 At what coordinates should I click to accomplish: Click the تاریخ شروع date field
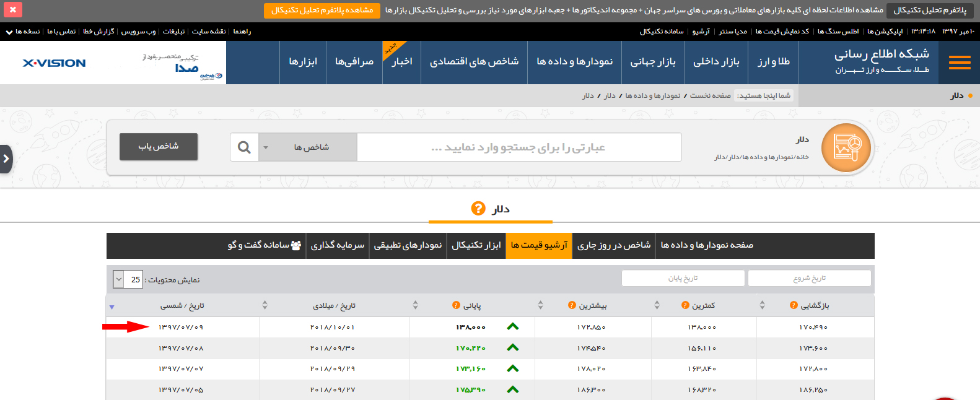point(810,279)
